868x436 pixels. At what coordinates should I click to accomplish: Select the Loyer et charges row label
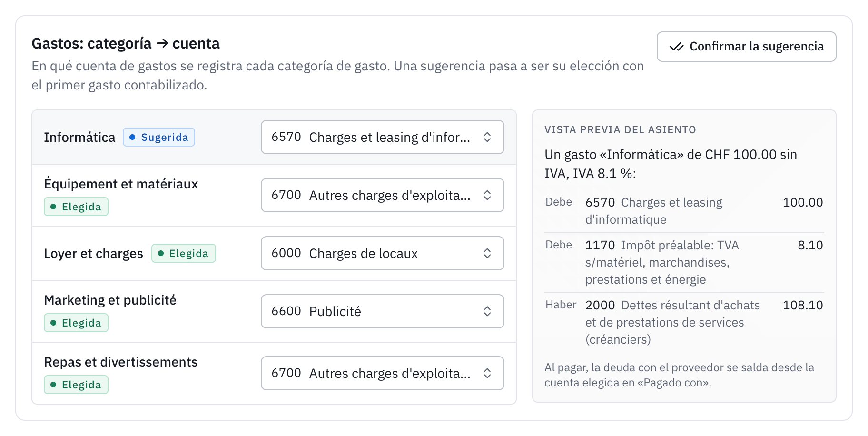(93, 254)
